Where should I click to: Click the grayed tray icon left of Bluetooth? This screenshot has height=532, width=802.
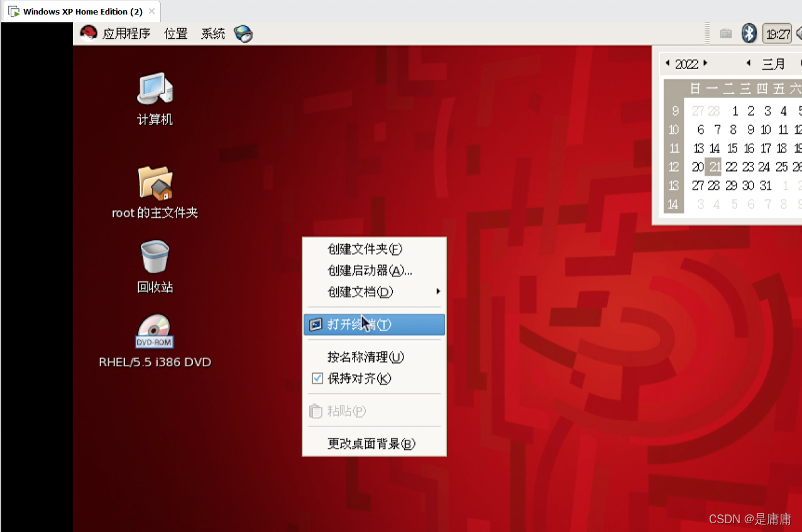[726, 34]
